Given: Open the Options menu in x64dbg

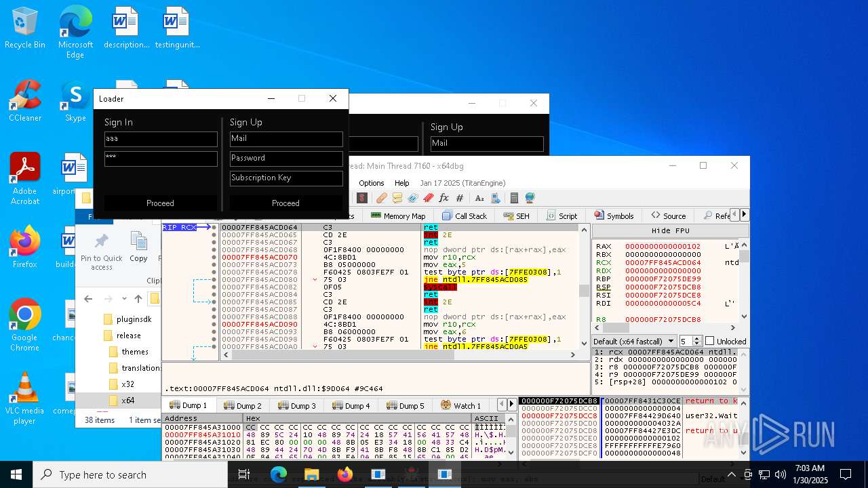Looking at the screenshot, I should (x=372, y=183).
